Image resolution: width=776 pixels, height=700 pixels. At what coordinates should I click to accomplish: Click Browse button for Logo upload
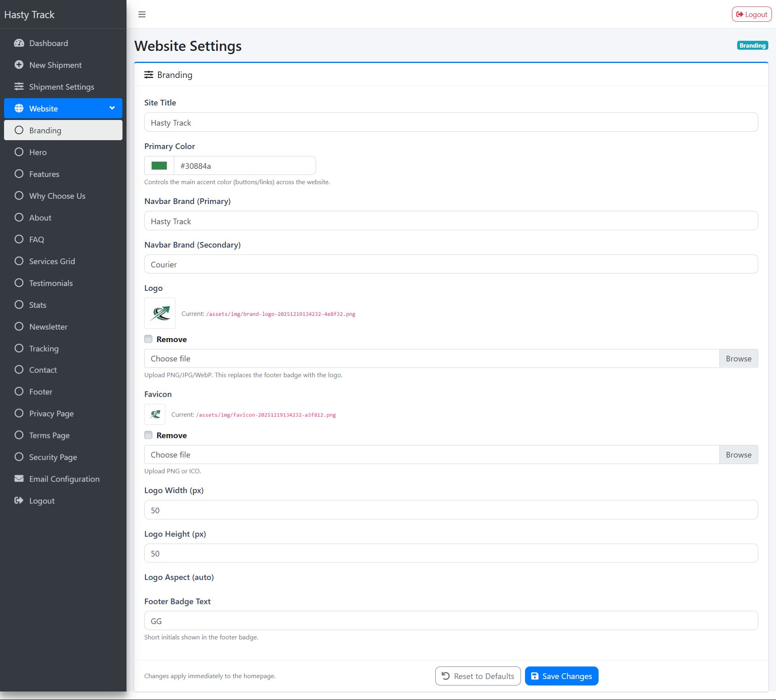coord(738,359)
